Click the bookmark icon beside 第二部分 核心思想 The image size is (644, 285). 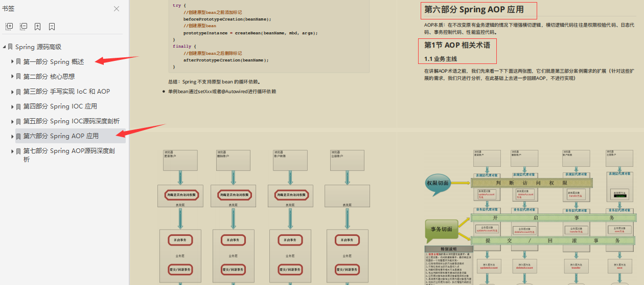click(18, 76)
